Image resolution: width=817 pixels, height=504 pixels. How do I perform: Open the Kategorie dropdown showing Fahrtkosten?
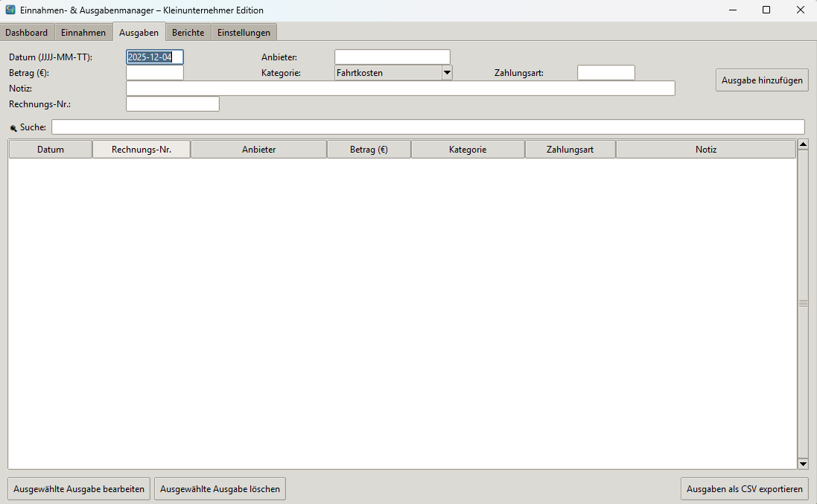[x=447, y=72]
